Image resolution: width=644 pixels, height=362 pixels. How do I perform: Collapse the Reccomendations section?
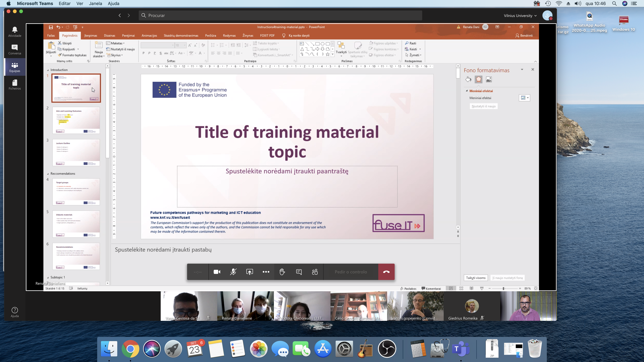[x=48, y=174]
